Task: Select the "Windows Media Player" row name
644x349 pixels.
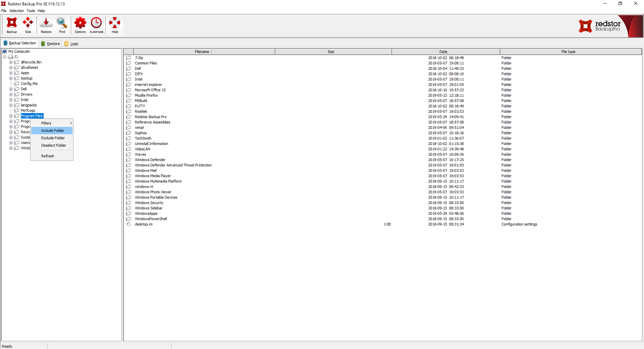Action: (153, 176)
